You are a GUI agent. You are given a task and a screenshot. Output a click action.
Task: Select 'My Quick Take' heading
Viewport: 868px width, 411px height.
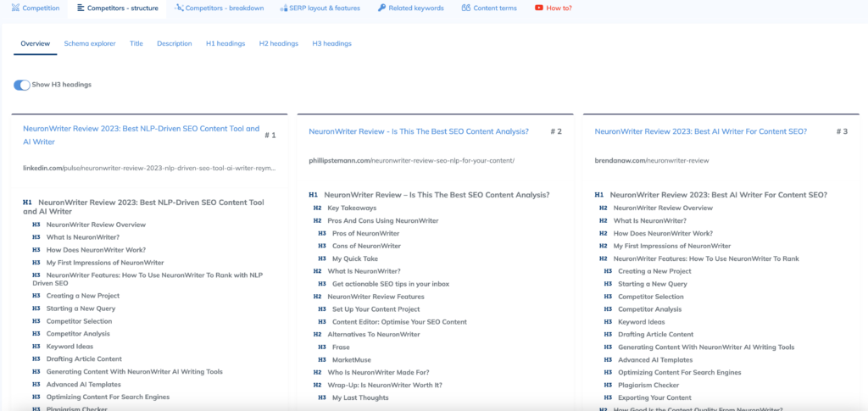(x=356, y=258)
